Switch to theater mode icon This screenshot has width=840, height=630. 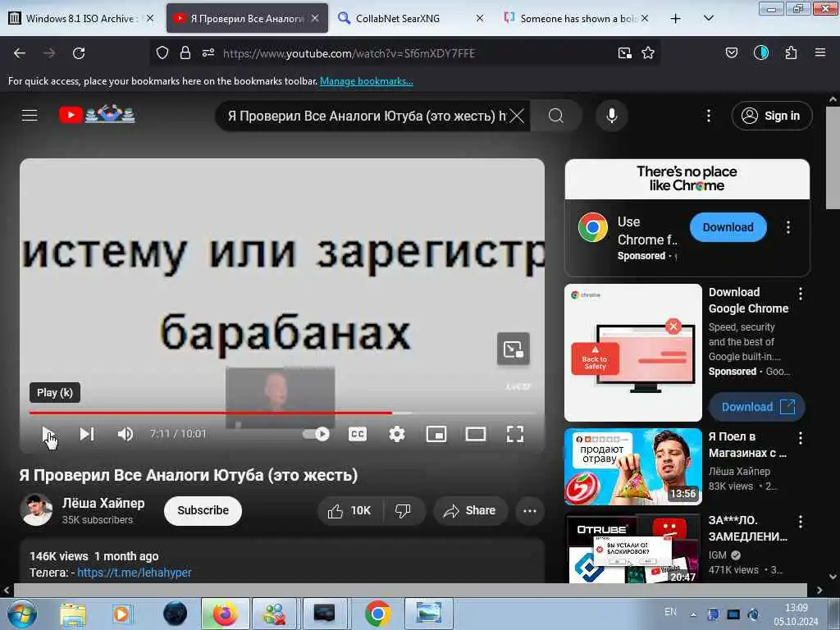475,434
